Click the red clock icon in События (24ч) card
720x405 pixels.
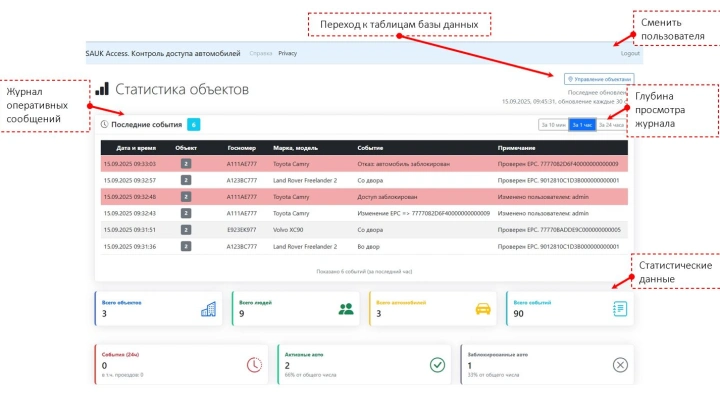tap(254, 365)
